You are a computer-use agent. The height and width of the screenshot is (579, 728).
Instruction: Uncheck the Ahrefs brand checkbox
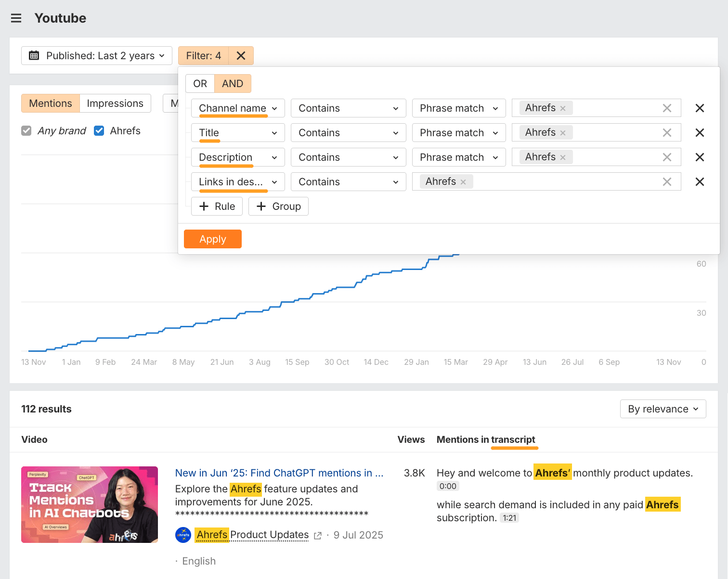coord(99,130)
